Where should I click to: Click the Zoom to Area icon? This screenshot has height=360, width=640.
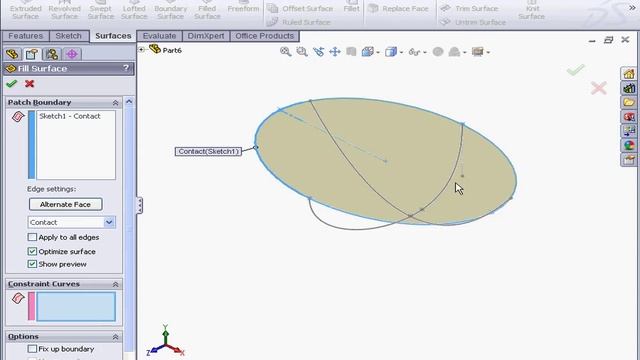click(x=302, y=52)
